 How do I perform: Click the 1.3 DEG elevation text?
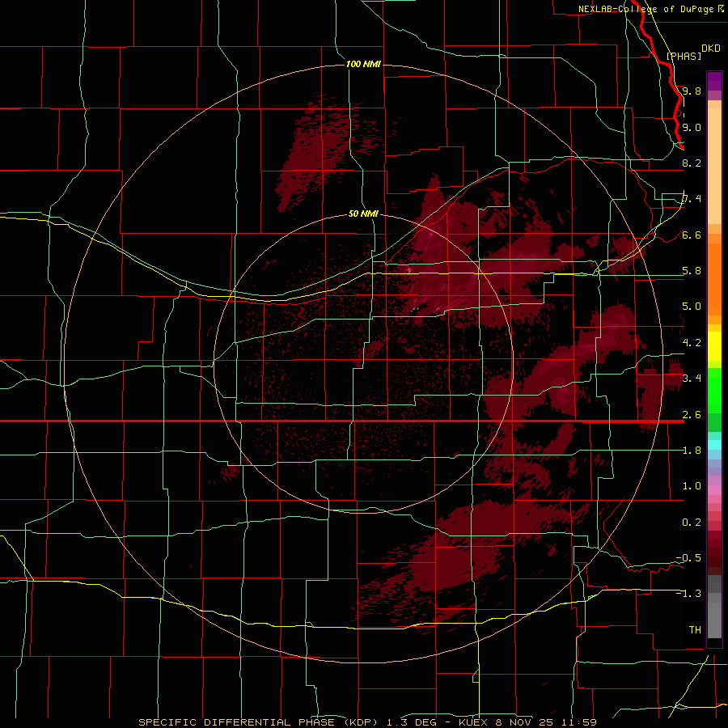click(412, 722)
